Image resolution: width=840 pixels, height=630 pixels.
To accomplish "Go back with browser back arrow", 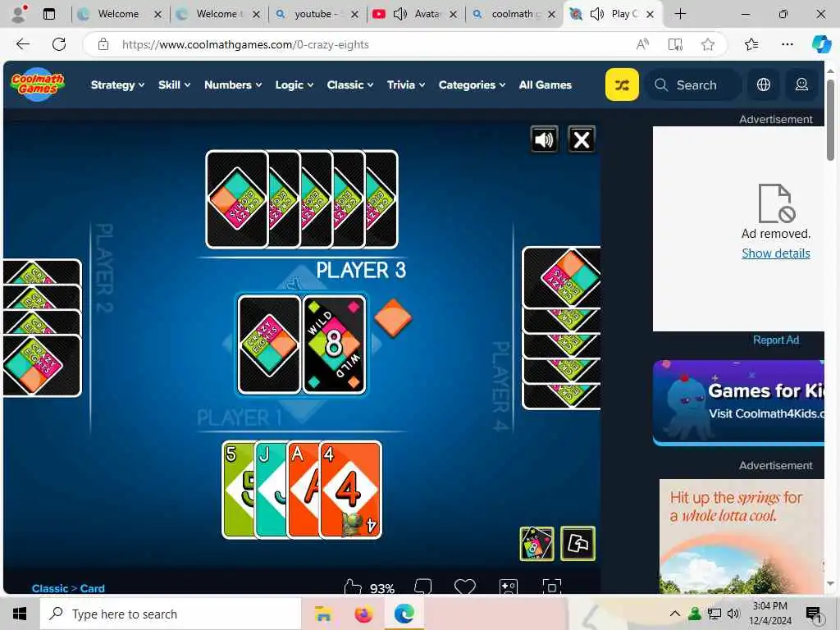I will pos(23,44).
